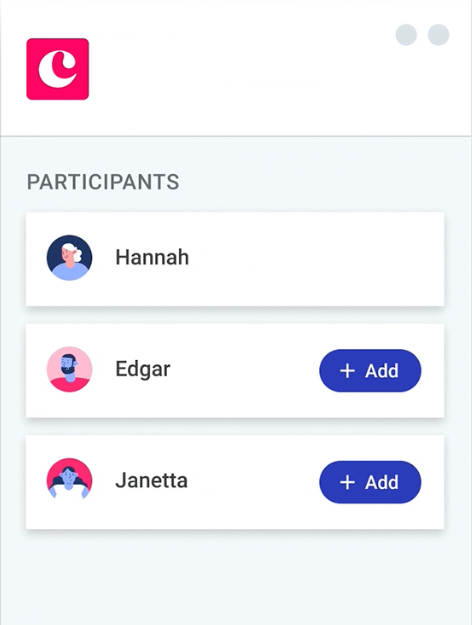
Task: Select the Hannah participant card
Action: [235, 259]
